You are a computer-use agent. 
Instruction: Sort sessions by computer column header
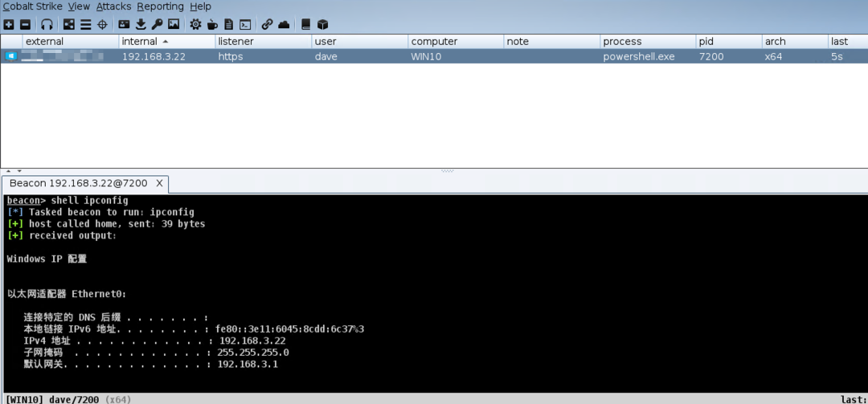pos(456,42)
